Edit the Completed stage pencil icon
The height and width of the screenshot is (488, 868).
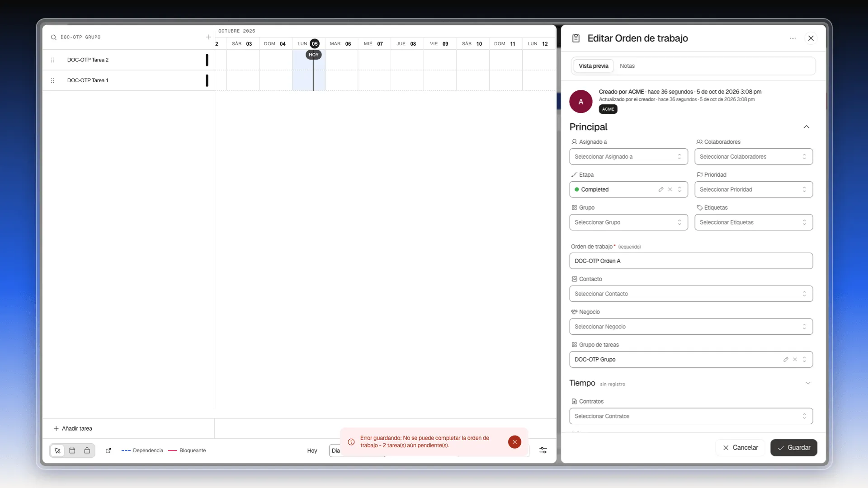(661, 189)
